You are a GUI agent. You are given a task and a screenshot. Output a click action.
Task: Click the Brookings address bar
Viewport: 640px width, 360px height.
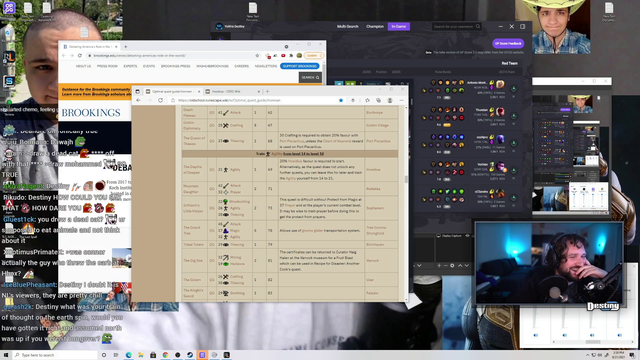point(173,56)
